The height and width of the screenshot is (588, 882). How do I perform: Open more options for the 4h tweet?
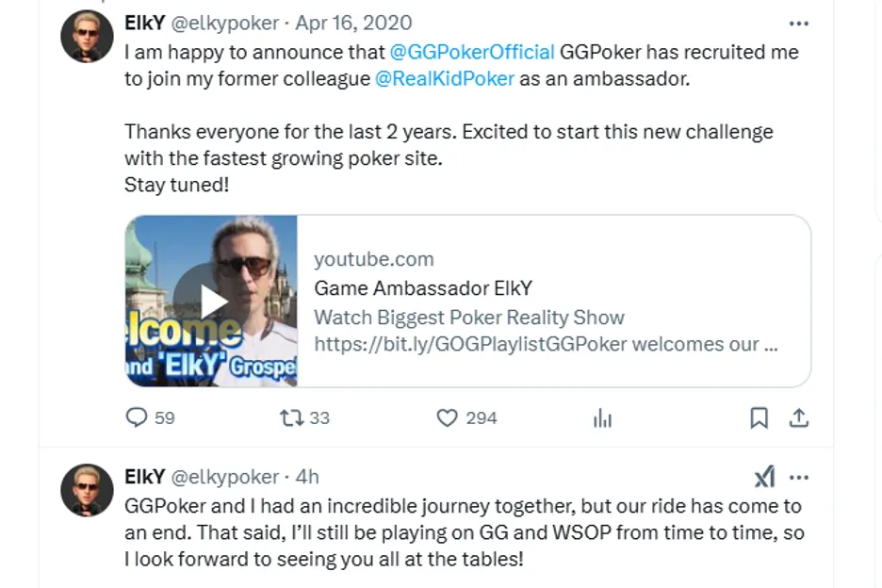coord(798,477)
